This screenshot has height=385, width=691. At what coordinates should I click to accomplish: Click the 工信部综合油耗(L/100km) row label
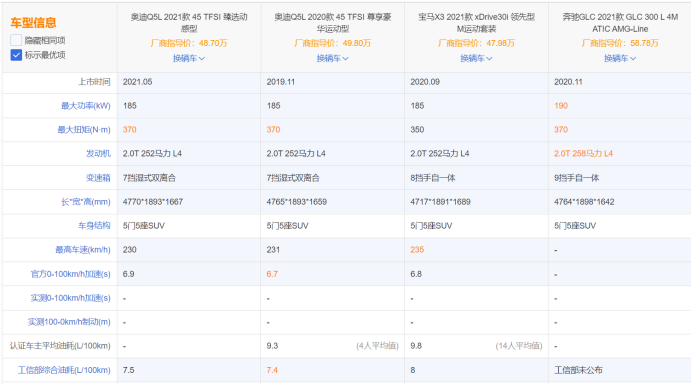tap(64, 370)
